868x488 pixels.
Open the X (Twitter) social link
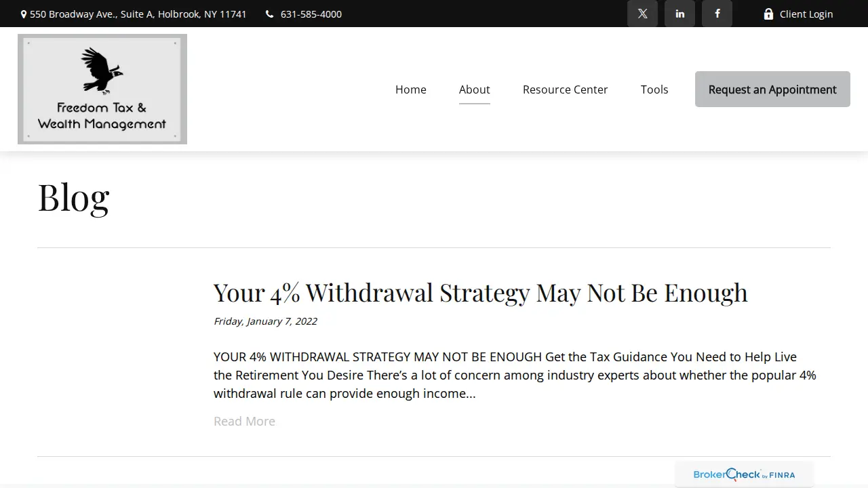642,14
